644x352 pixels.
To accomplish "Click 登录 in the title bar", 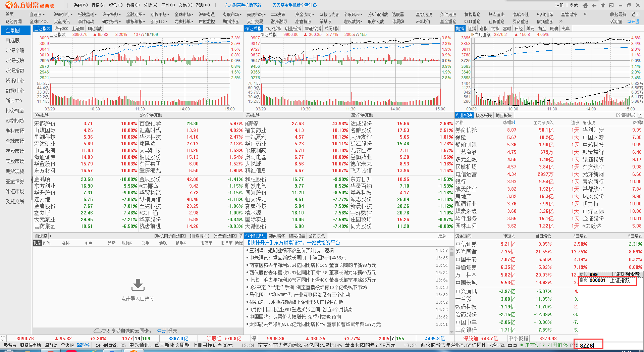I will [x=574, y=5].
